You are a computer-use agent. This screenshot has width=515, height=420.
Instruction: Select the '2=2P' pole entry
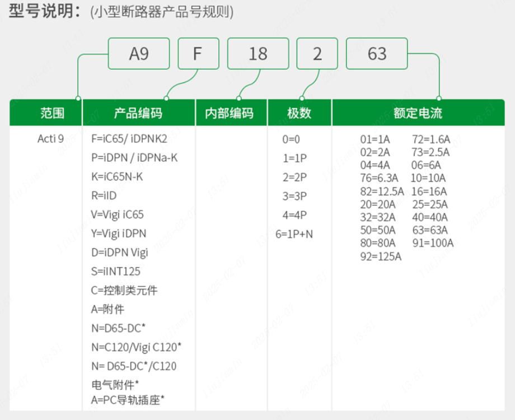(x=294, y=178)
